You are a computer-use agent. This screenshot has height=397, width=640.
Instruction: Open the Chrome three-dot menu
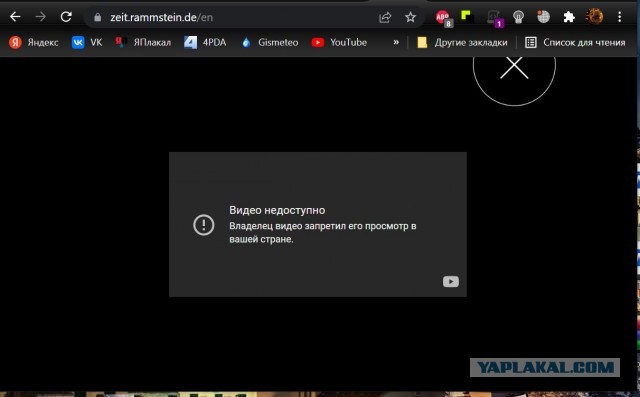tap(620, 17)
